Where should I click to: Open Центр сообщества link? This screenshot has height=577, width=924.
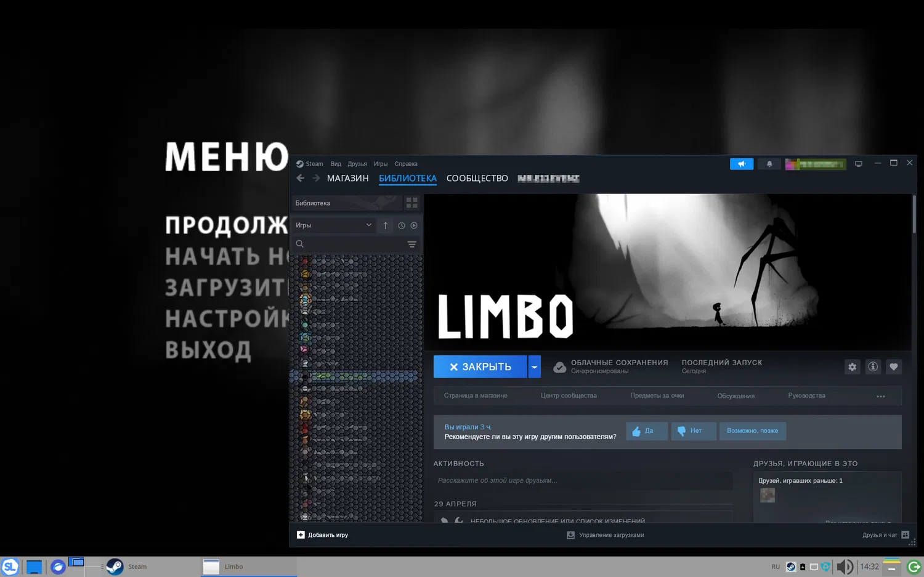pos(569,396)
